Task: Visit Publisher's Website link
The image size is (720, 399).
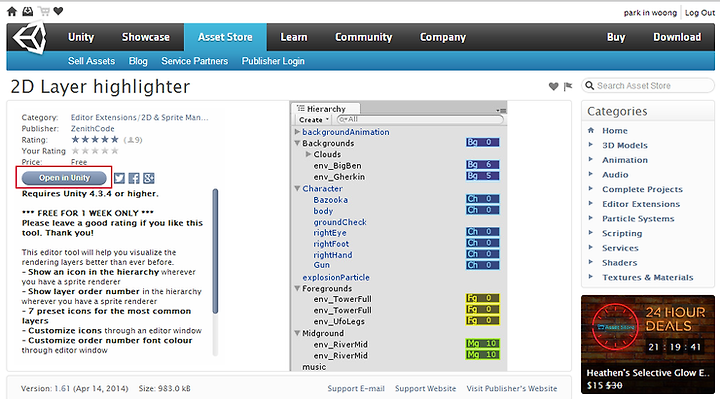Action: (512, 388)
